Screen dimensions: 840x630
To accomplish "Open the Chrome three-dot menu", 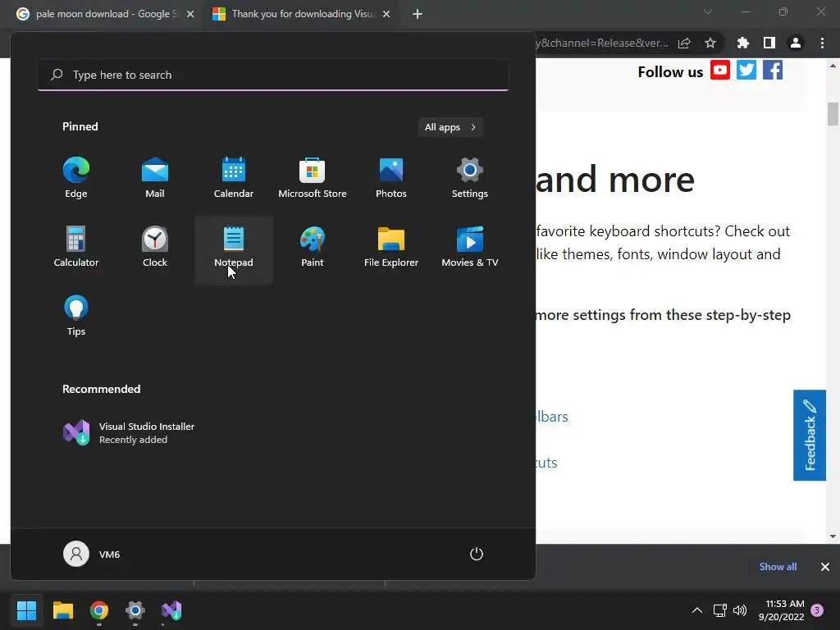I will click(x=822, y=43).
